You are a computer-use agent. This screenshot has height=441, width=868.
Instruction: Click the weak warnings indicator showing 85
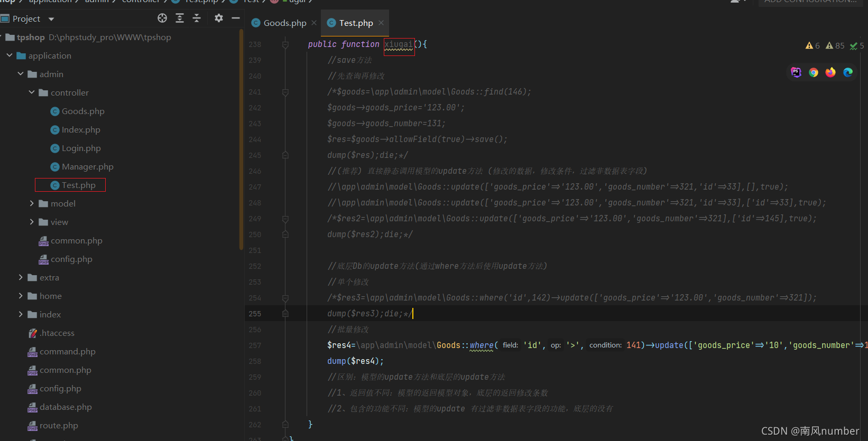coord(835,46)
